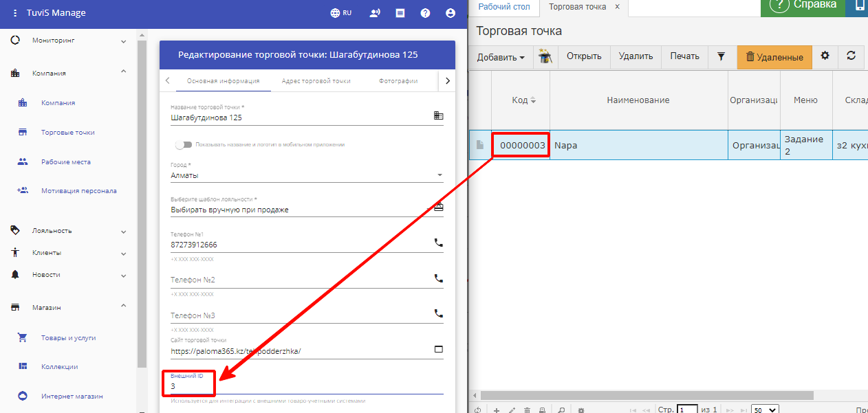Switch to the Адрес торговой точки tab

pyautogui.click(x=316, y=81)
